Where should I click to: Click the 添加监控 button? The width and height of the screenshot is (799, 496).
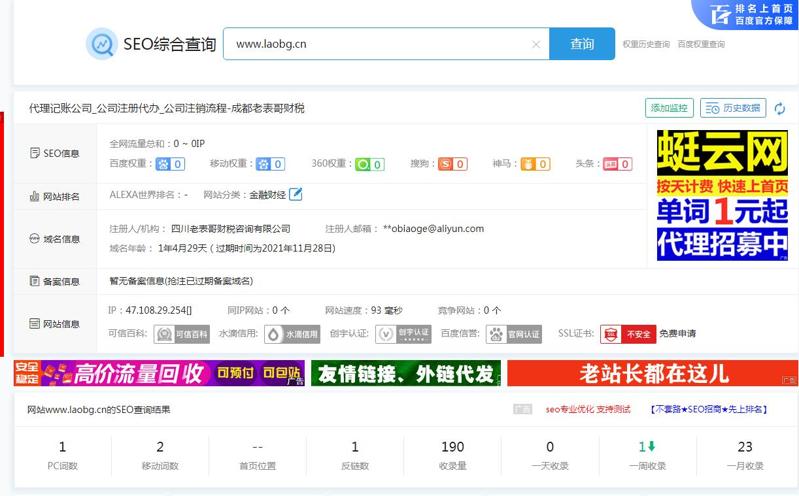pos(669,108)
